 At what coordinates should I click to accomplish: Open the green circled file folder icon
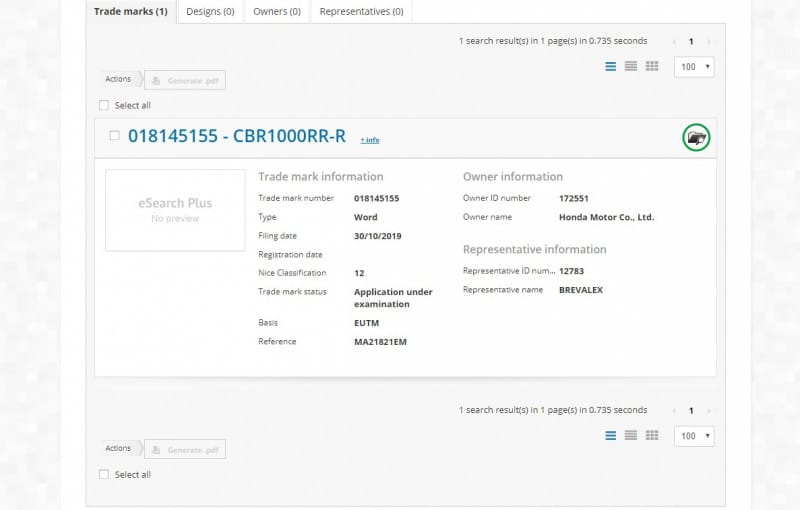coord(696,137)
